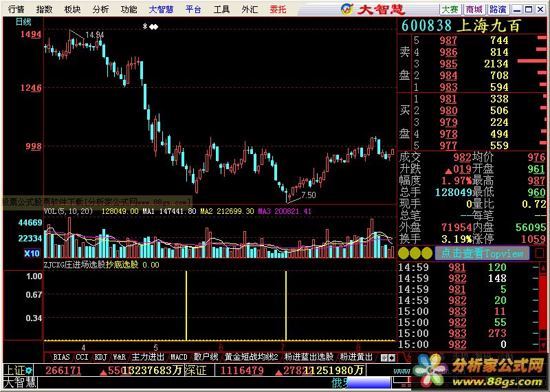
Task: Click sell level 3 price 985
Action: tap(449, 64)
